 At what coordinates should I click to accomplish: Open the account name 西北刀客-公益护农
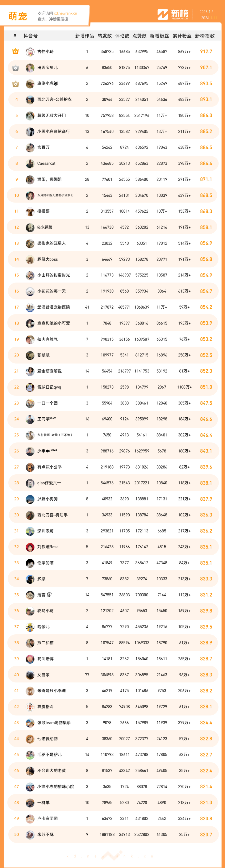54,99
